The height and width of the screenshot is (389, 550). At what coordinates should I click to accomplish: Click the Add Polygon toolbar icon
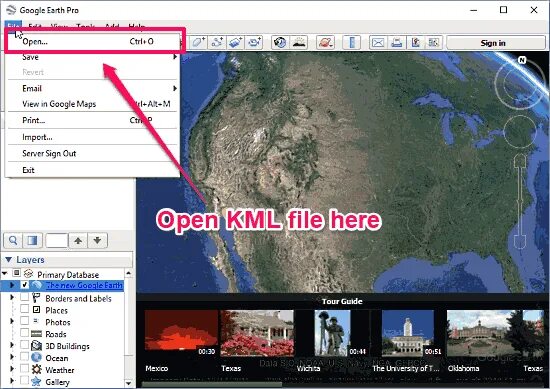click(x=199, y=42)
